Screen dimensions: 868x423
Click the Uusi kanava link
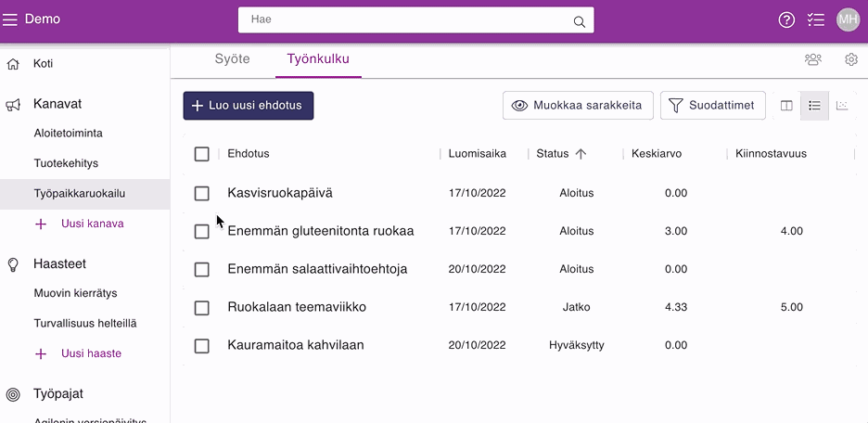(x=93, y=224)
